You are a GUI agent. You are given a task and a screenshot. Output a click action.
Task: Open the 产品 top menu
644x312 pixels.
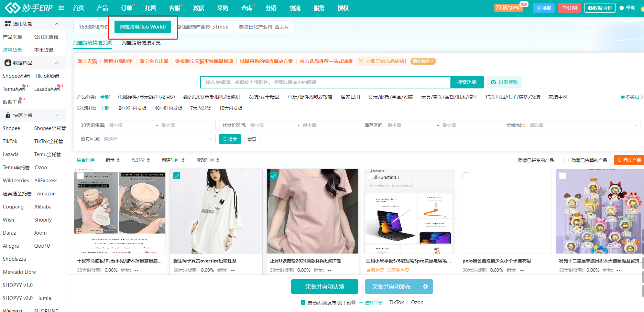click(x=102, y=8)
